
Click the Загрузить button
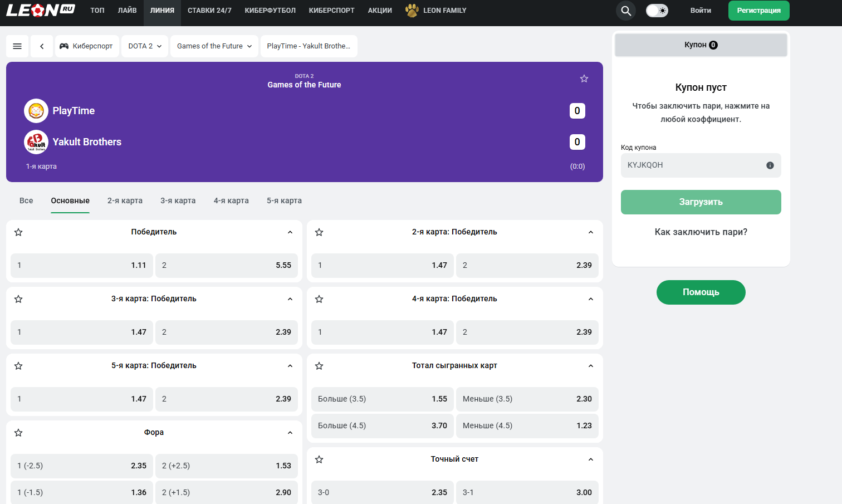pyautogui.click(x=701, y=202)
